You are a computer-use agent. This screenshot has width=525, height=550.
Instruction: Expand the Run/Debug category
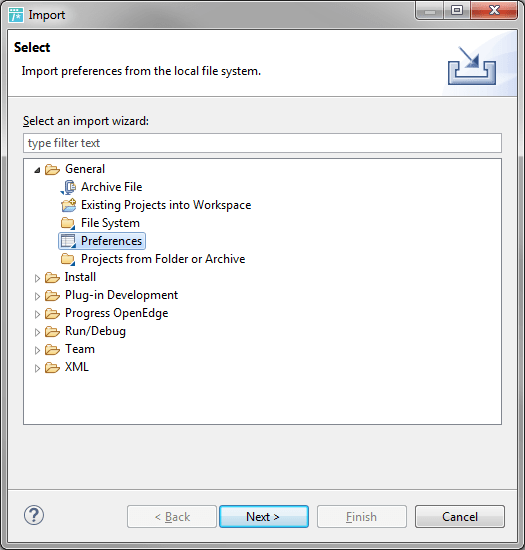[x=37, y=332]
